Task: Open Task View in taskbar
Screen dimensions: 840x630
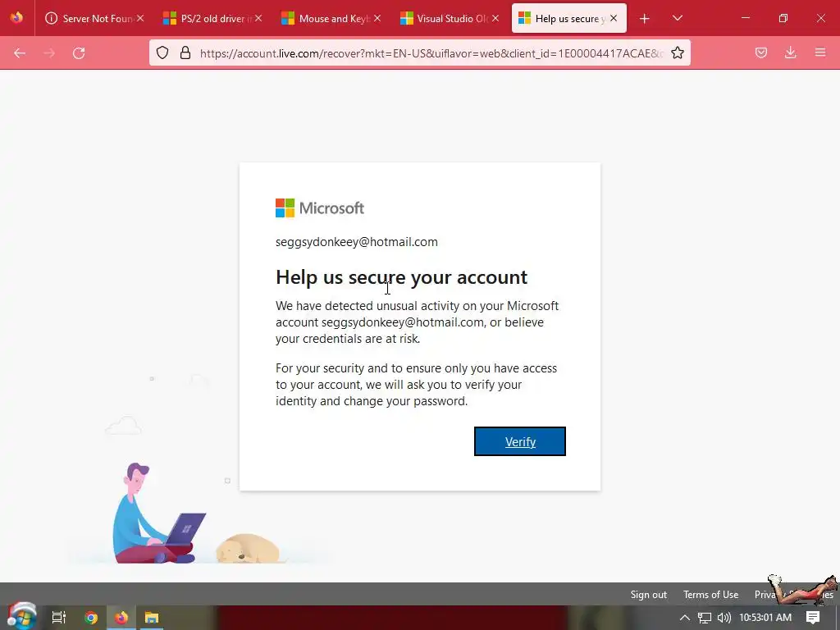Action: [x=58, y=617]
